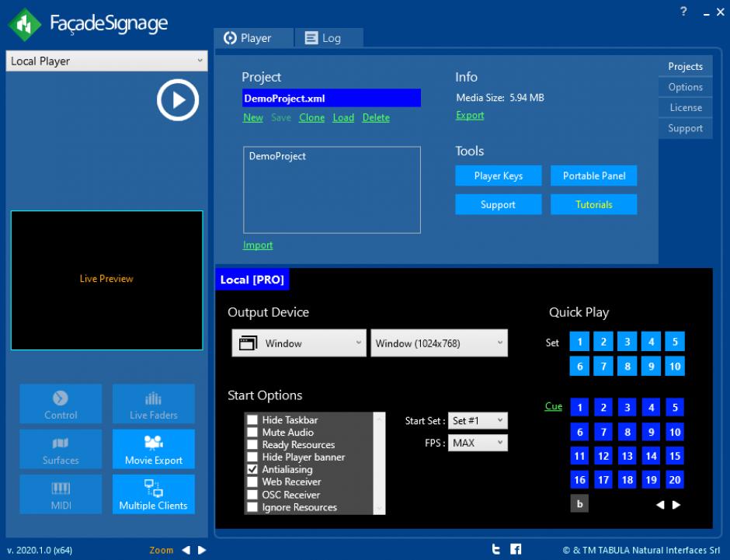
Task: Go to next Quick Play cue page
Action: click(676, 505)
